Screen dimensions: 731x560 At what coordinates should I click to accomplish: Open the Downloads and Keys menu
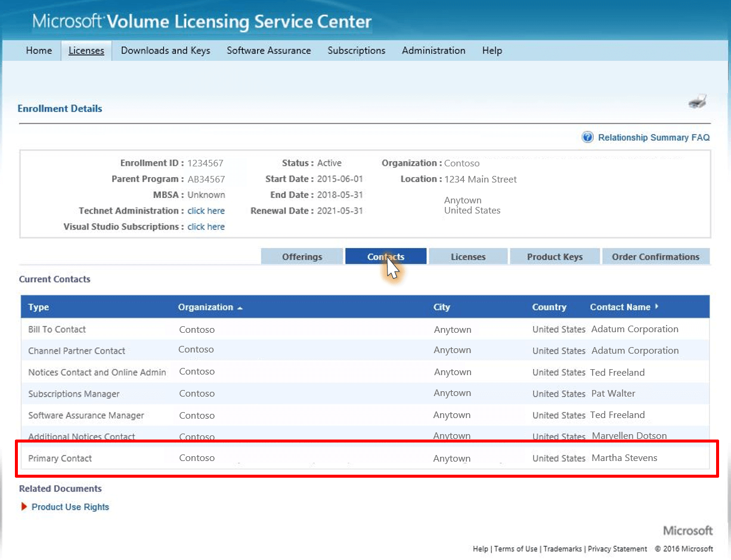point(165,51)
